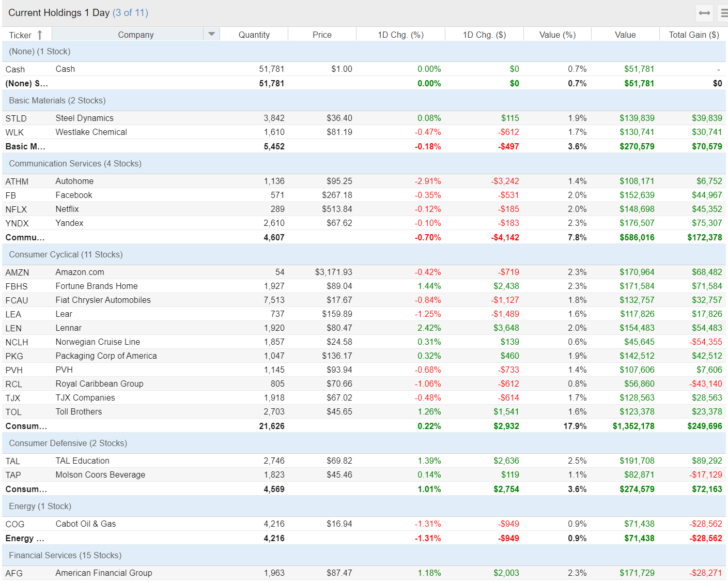
Task: Click the "(3 of 11)" page indicator
Action: tap(130, 12)
